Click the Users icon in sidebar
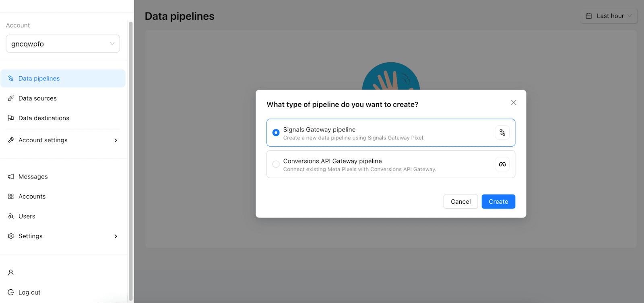The height and width of the screenshot is (303, 644). coord(11,216)
